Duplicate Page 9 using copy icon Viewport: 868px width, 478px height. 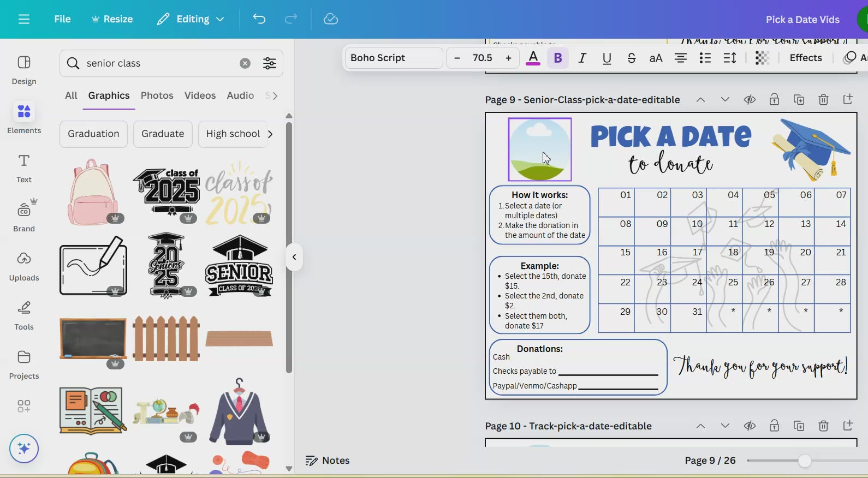click(x=799, y=99)
